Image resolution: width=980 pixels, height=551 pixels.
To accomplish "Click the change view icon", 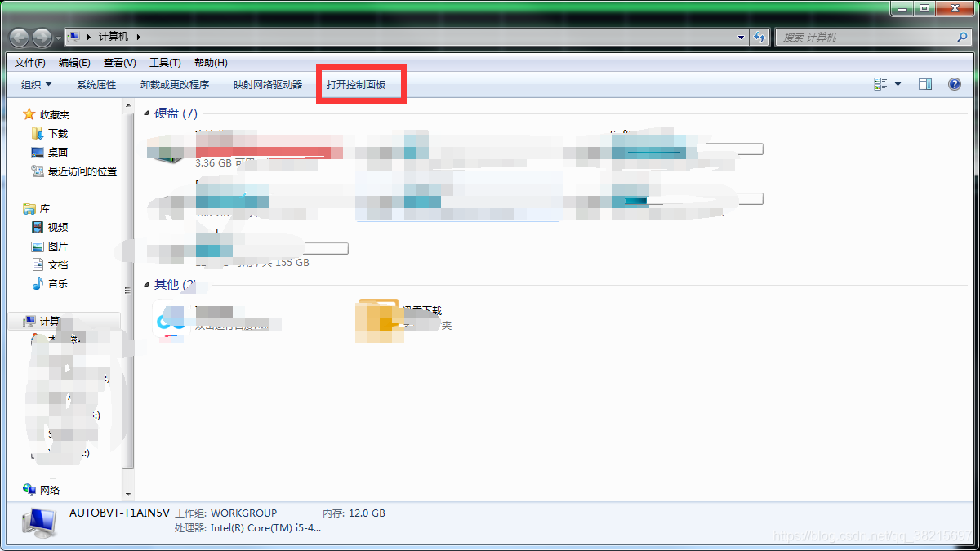I will point(880,84).
